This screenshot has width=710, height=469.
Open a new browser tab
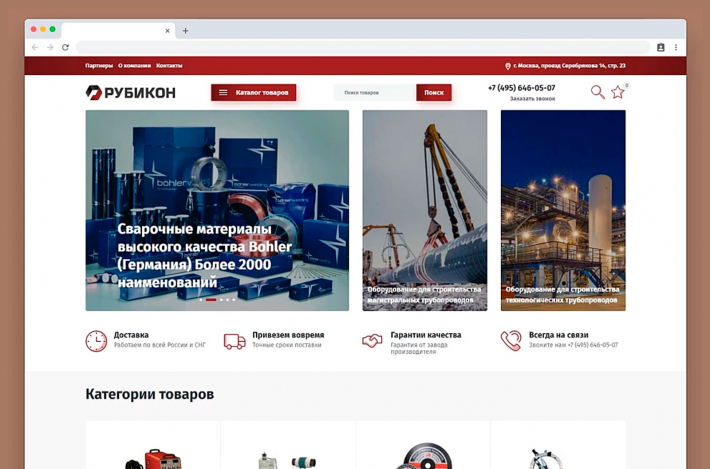click(185, 30)
